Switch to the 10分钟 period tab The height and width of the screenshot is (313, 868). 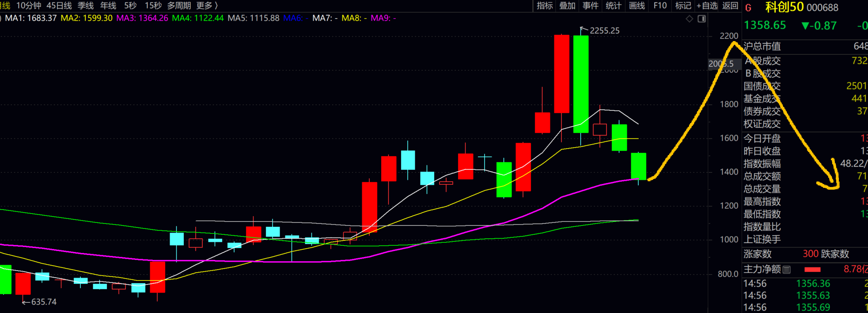[x=29, y=6]
